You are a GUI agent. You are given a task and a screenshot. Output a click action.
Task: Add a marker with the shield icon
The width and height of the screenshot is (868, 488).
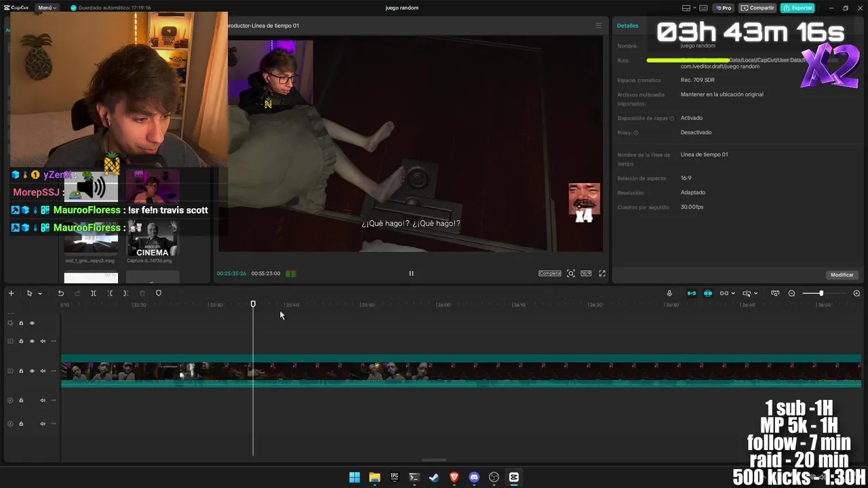tap(159, 293)
